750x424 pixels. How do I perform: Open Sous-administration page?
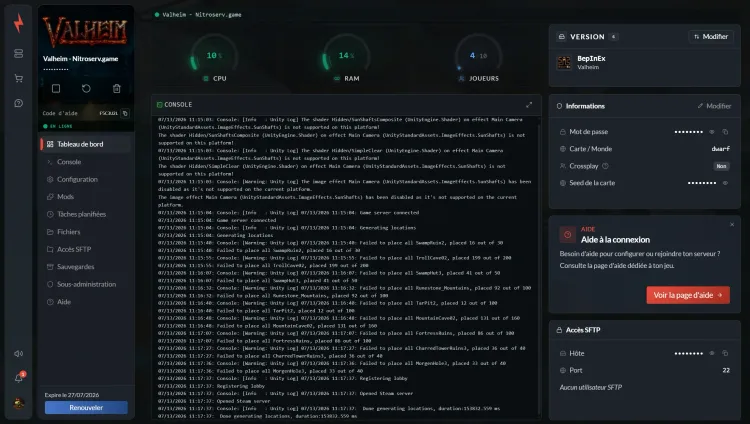86,284
